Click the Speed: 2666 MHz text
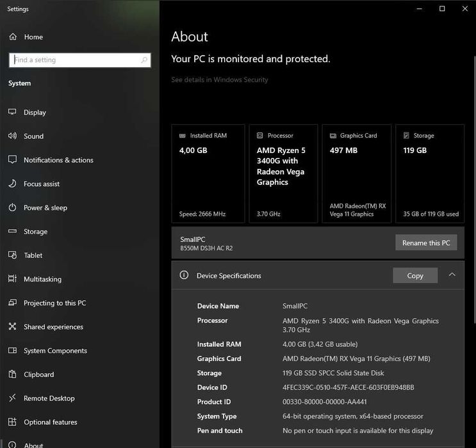The height and width of the screenshot is (448, 476). 202,214
